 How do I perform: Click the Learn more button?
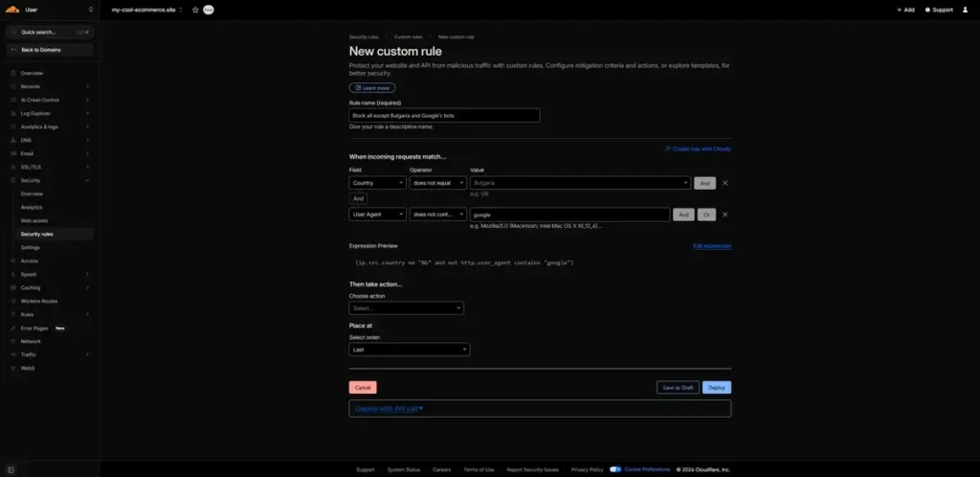click(x=372, y=88)
